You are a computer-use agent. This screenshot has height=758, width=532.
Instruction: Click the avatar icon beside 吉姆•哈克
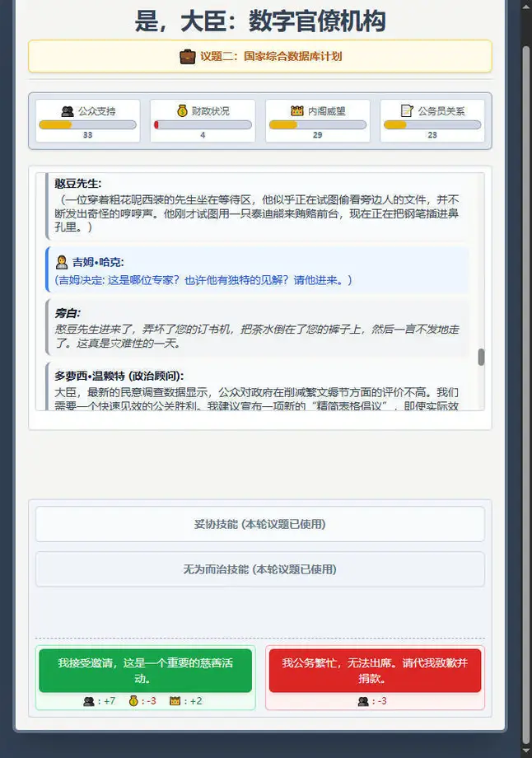pos(62,262)
